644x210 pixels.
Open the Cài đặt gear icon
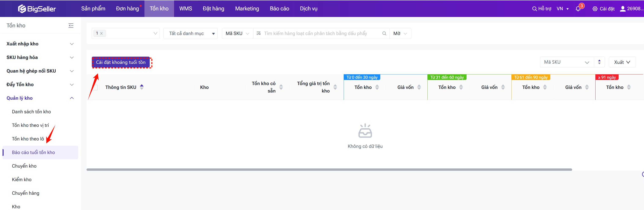point(595,9)
